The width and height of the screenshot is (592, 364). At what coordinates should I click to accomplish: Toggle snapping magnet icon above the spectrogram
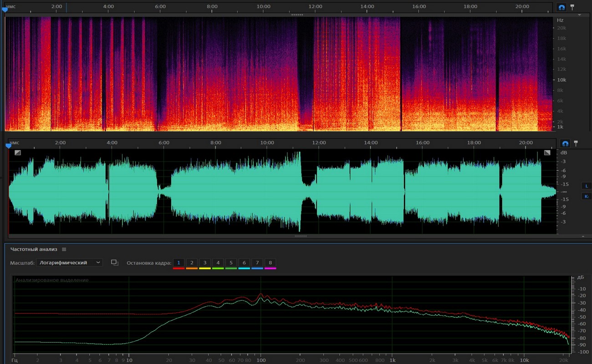click(561, 8)
